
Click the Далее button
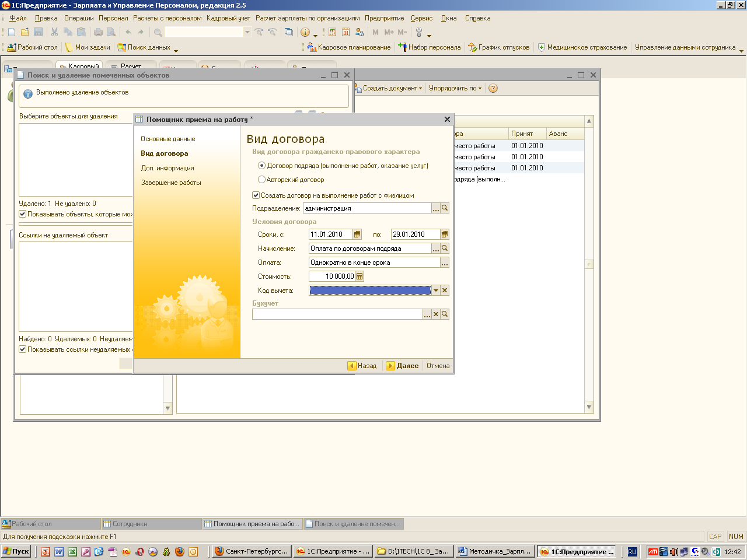[403, 366]
